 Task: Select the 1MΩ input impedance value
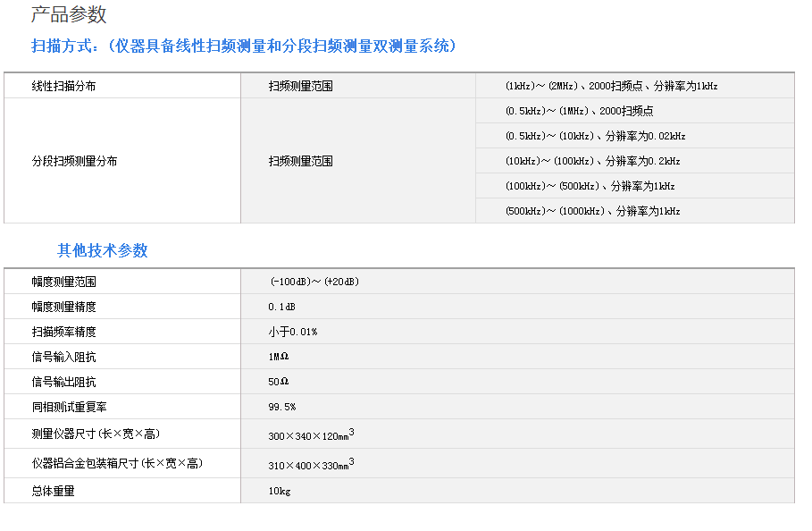[279, 357]
